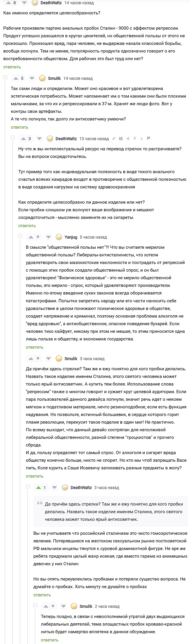
Task: Click Smulik's avatar on the 3-hour-old comment
Action: [59, 358]
